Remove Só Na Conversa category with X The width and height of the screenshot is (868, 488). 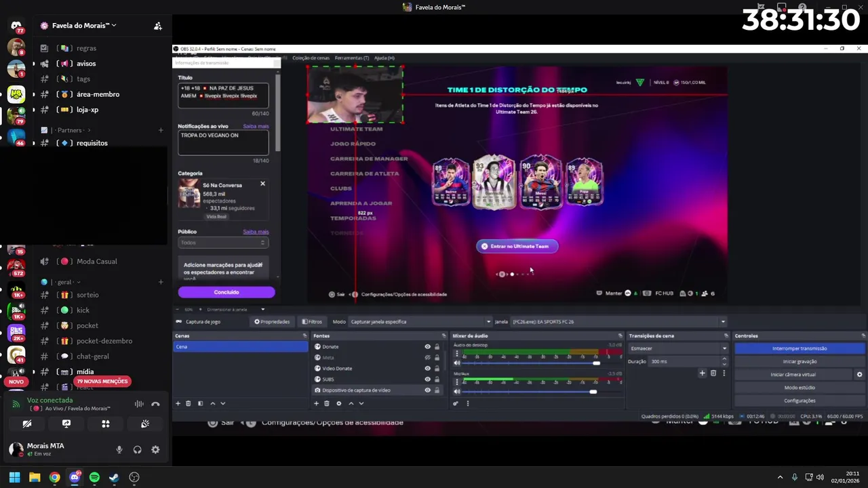pyautogui.click(x=262, y=184)
